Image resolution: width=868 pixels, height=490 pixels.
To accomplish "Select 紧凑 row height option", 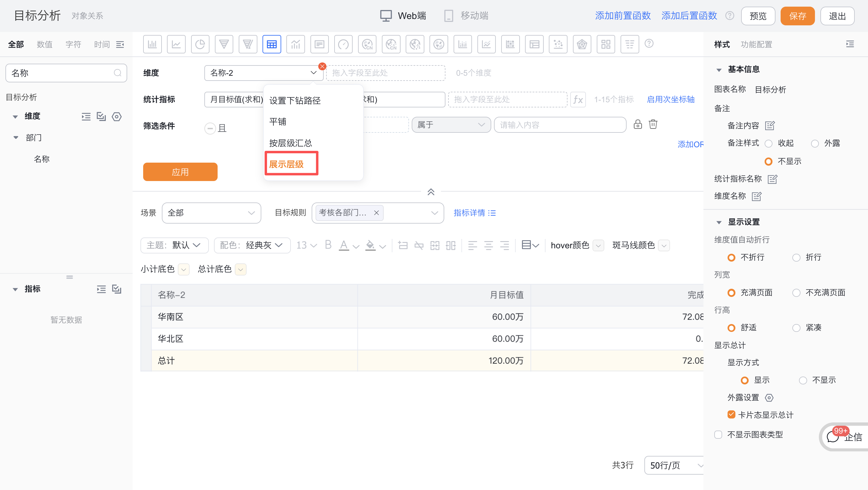I will pos(797,327).
